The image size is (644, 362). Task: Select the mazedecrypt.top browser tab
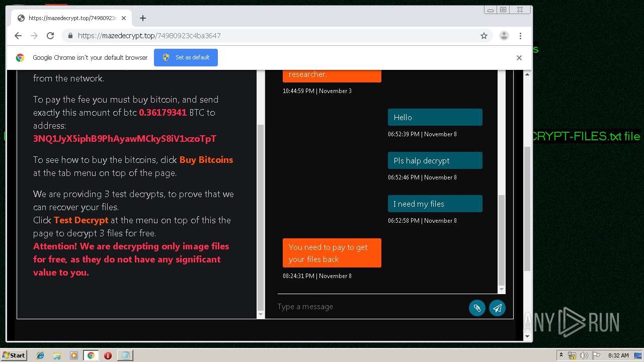(71, 18)
